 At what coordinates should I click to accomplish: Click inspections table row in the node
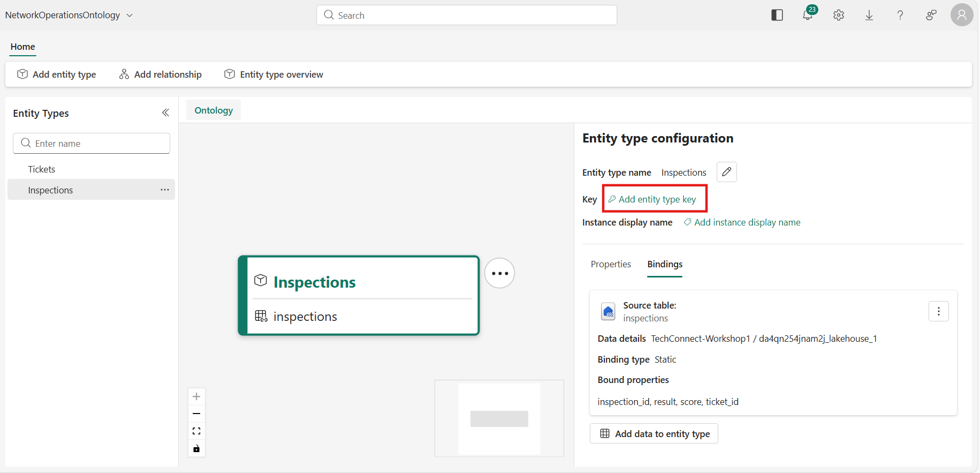click(359, 317)
